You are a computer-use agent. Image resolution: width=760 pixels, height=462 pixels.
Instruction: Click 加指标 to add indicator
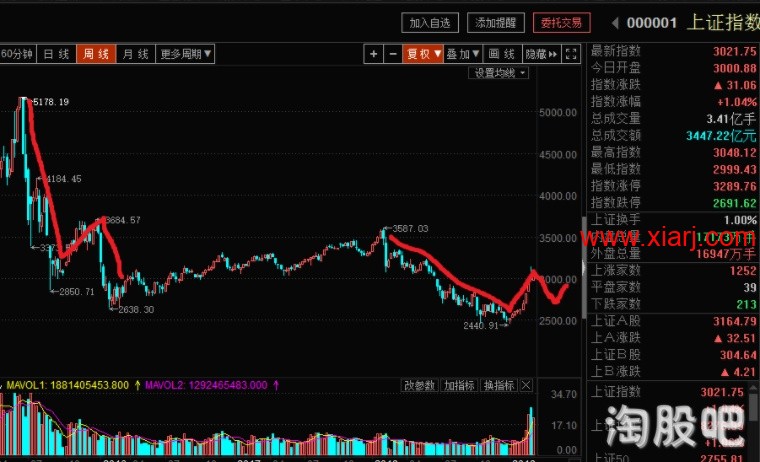click(459, 385)
